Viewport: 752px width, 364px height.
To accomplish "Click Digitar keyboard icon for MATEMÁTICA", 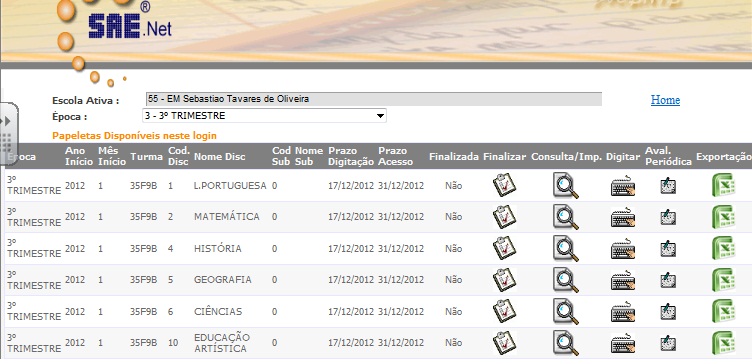I will tap(623, 217).
